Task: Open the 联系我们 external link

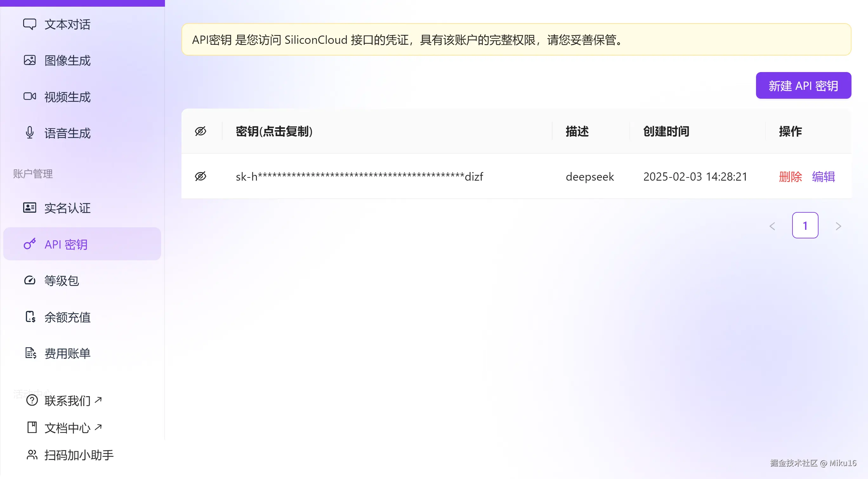Action: coord(67,401)
